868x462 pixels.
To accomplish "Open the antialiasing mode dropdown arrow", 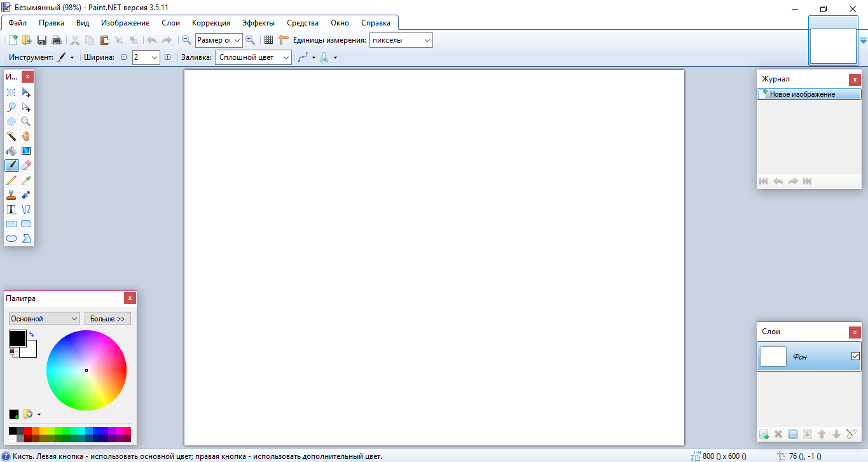I will [x=313, y=57].
